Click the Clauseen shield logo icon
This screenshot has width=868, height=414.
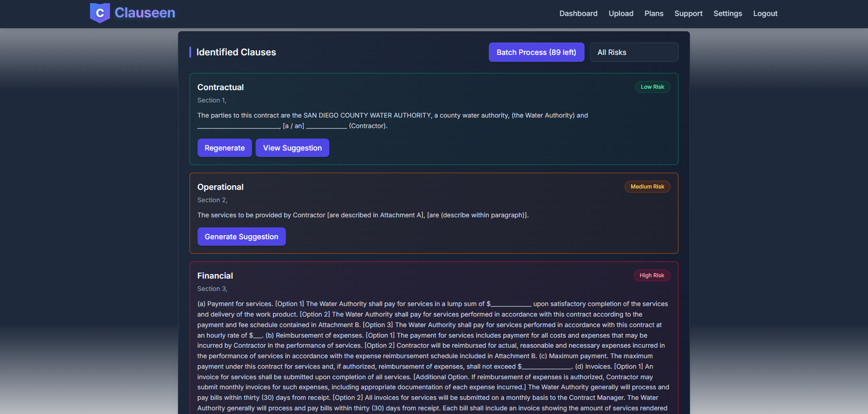100,13
